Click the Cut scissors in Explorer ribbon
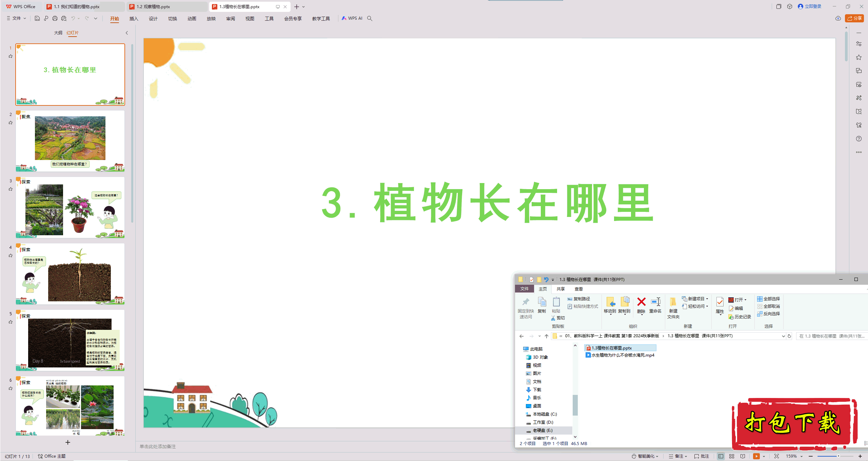Viewport: 868px width, 461px height. coord(558,318)
